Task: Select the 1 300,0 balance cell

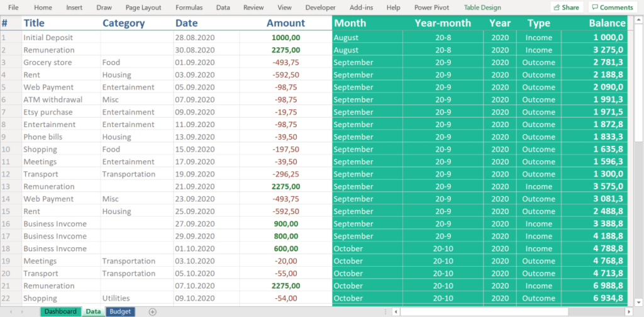Action: click(x=594, y=174)
